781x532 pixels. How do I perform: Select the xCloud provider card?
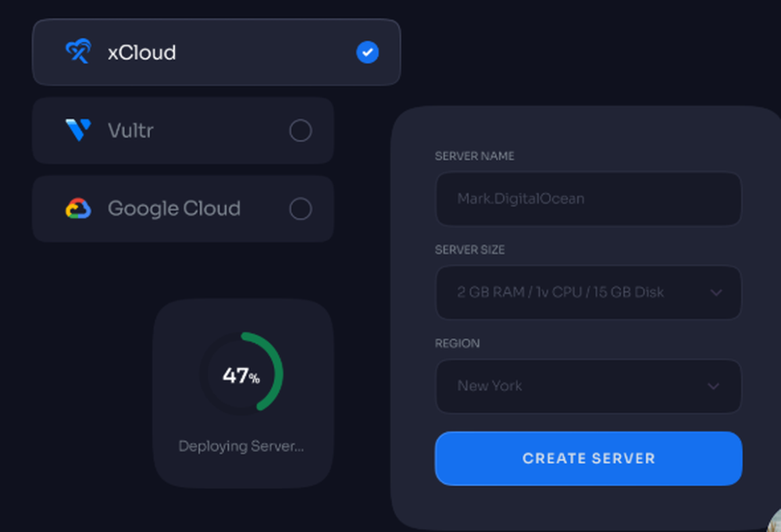tap(216, 52)
